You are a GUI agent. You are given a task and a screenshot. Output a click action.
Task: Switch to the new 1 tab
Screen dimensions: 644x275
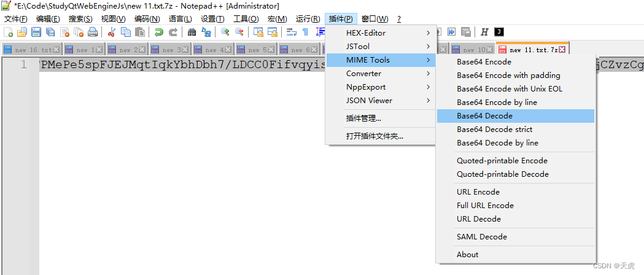pyautogui.click(x=83, y=49)
